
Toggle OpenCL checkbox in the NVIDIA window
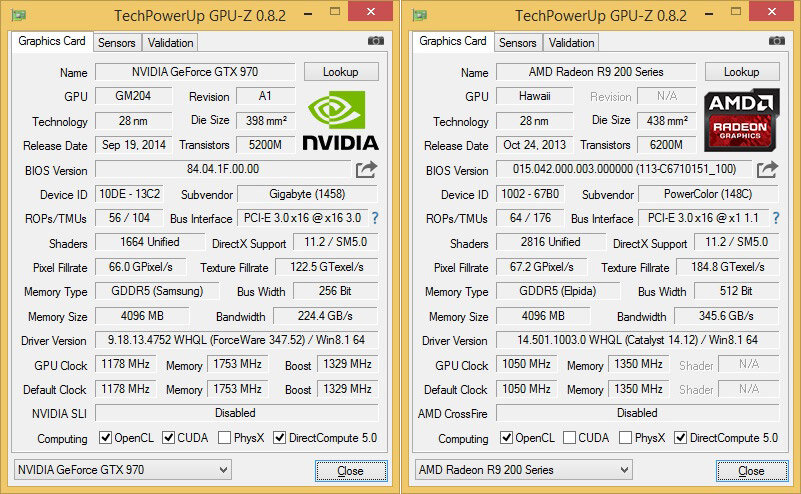click(105, 437)
